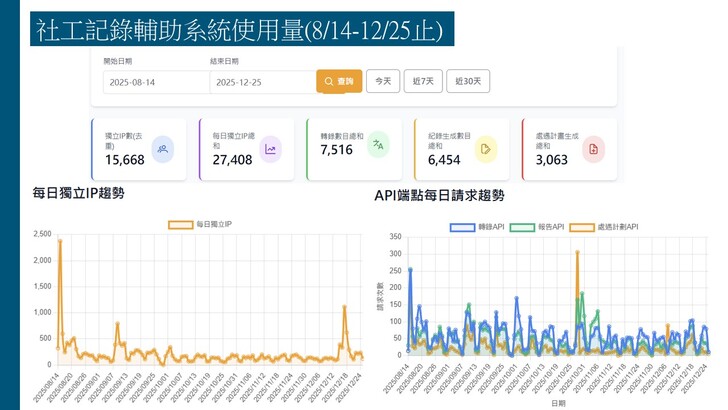Click the trend chart icon on 每日獨立IP總和 card
728x410 pixels.
(x=270, y=149)
